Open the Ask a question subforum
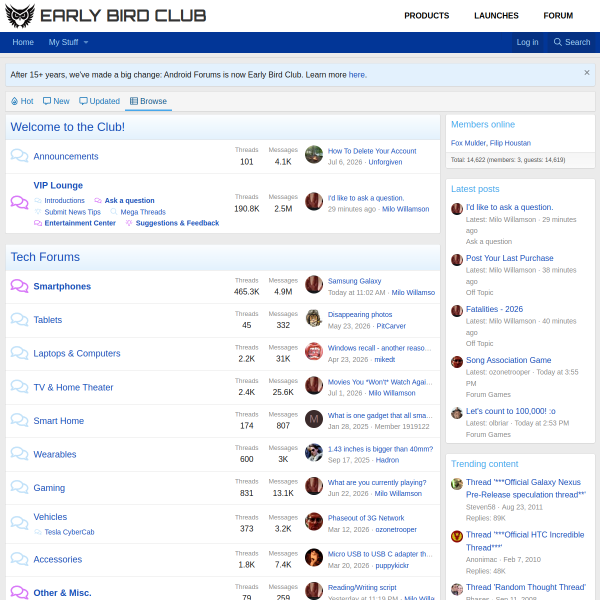Image resolution: width=600 pixels, height=600 pixels. (129, 201)
